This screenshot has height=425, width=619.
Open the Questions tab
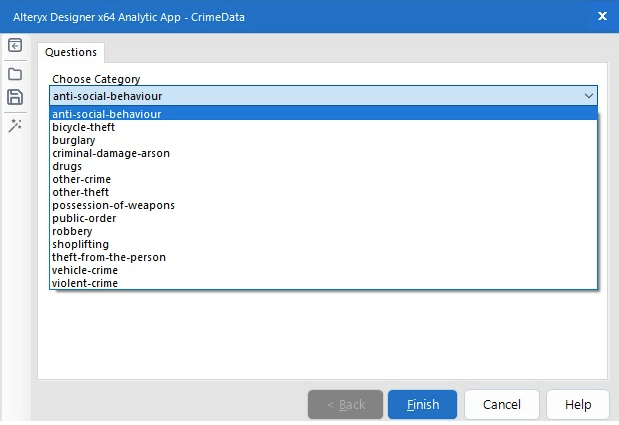pos(71,52)
